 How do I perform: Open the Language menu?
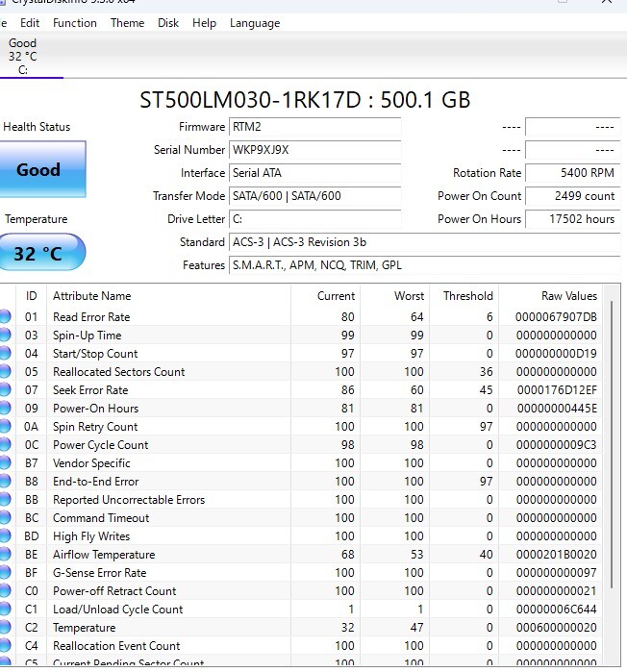click(x=255, y=23)
